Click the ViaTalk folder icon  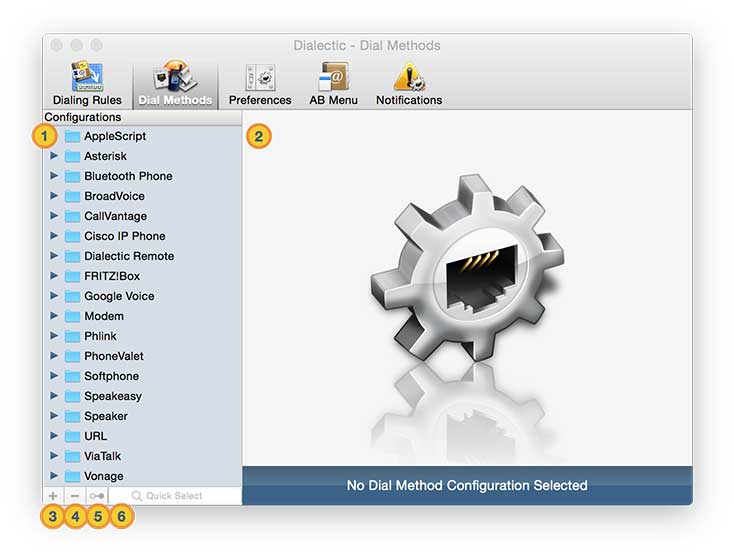[72, 456]
